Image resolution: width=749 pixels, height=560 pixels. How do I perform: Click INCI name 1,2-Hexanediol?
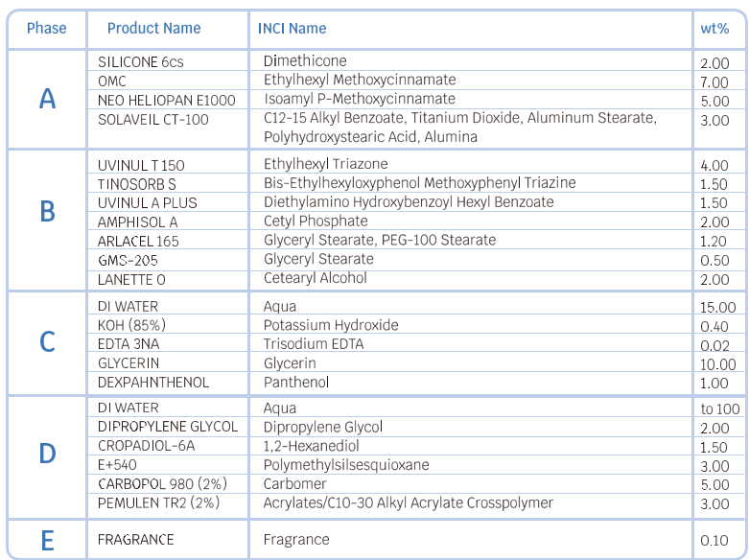pos(312,446)
